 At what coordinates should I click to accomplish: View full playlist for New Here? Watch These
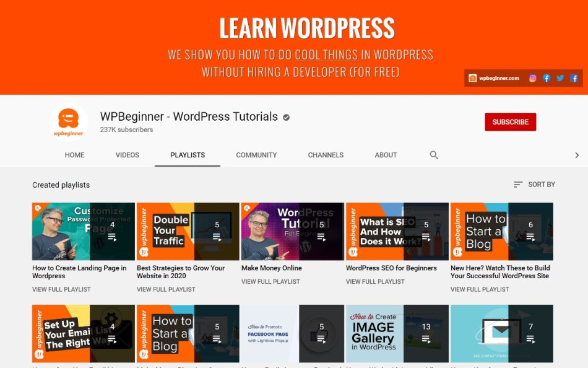[480, 289]
